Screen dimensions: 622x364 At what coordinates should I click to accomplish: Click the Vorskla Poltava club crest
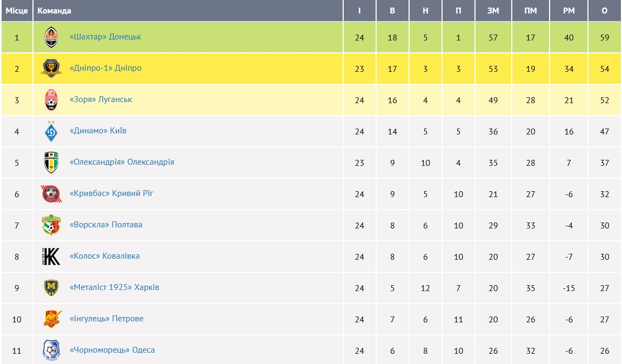click(51, 225)
